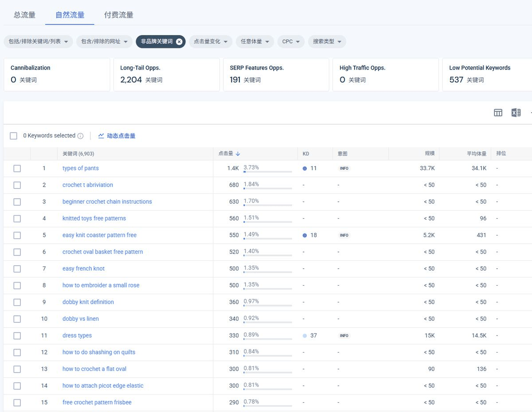Select the beginner crochet chain instructions row checkbox
Screen dimensions: 532x412
pyautogui.click(x=17, y=202)
